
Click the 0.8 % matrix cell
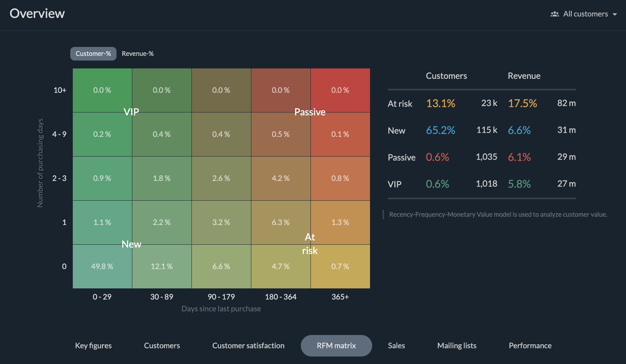(x=340, y=178)
